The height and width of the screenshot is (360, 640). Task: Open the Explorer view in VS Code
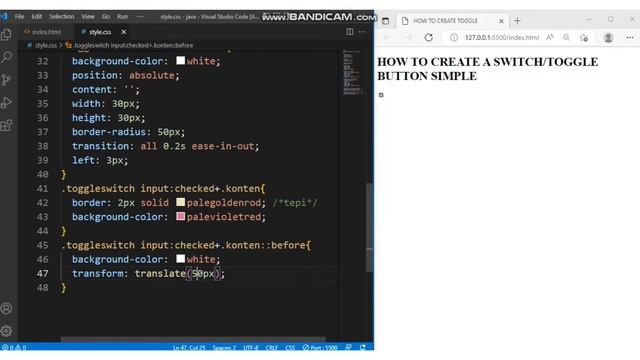click(x=7, y=35)
